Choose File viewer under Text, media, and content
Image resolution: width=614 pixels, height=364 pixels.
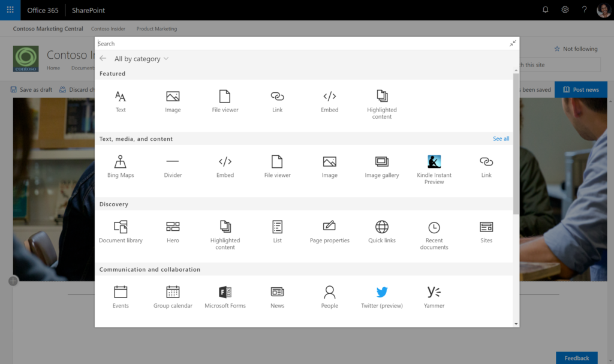(277, 167)
